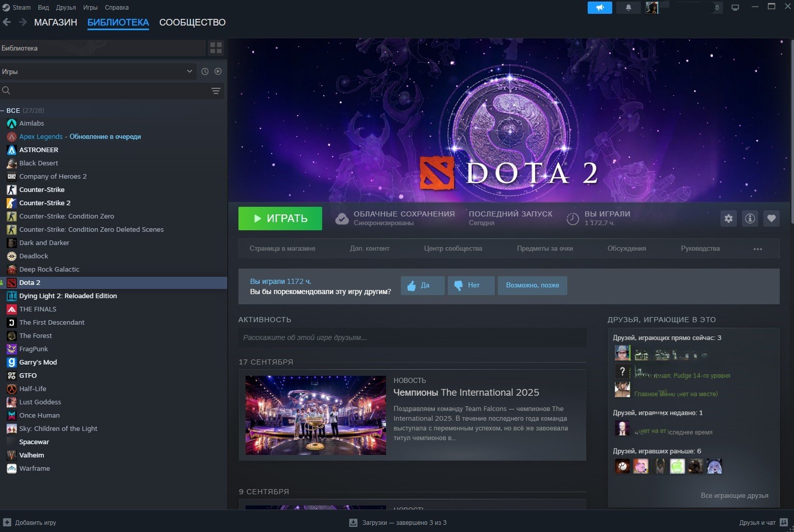This screenshot has height=532, width=794.
Task: Open the МАГАЗИН tab
Action: coord(55,22)
